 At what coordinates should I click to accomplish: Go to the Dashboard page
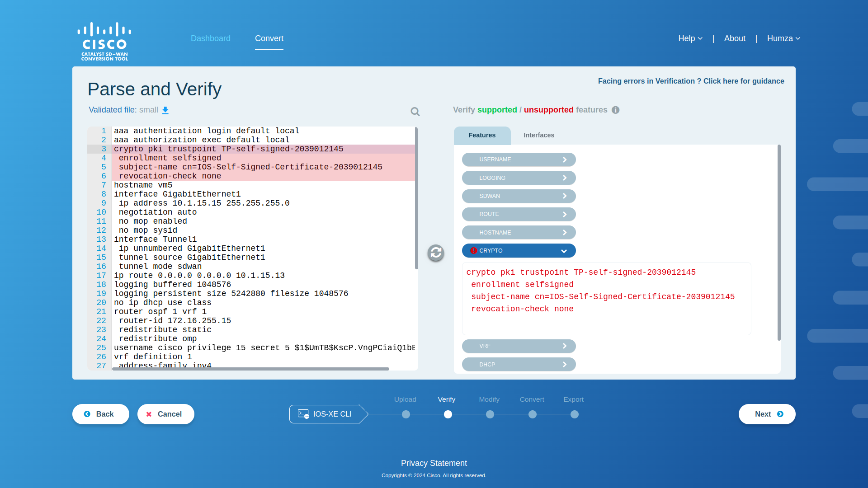click(x=211, y=38)
